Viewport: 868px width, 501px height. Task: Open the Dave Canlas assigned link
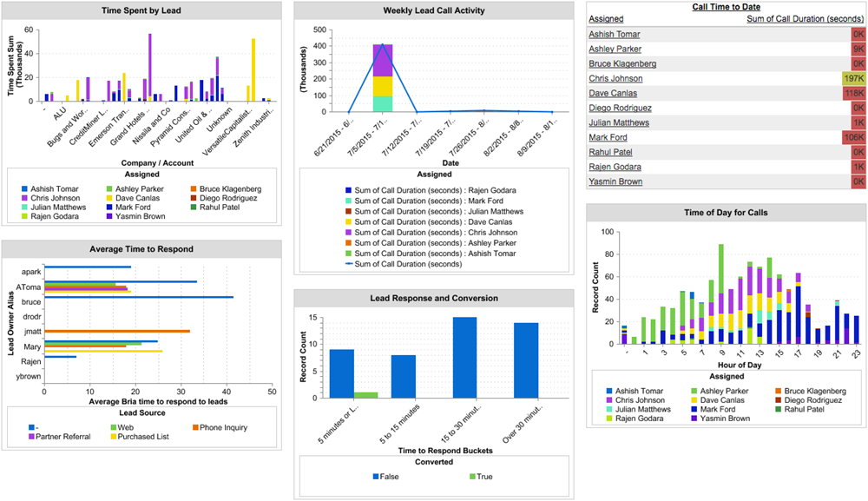[x=613, y=93]
